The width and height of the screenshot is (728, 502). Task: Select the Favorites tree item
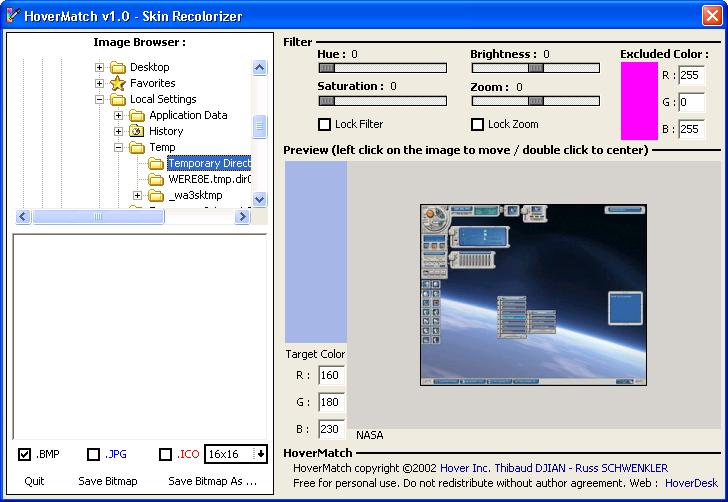(x=153, y=84)
